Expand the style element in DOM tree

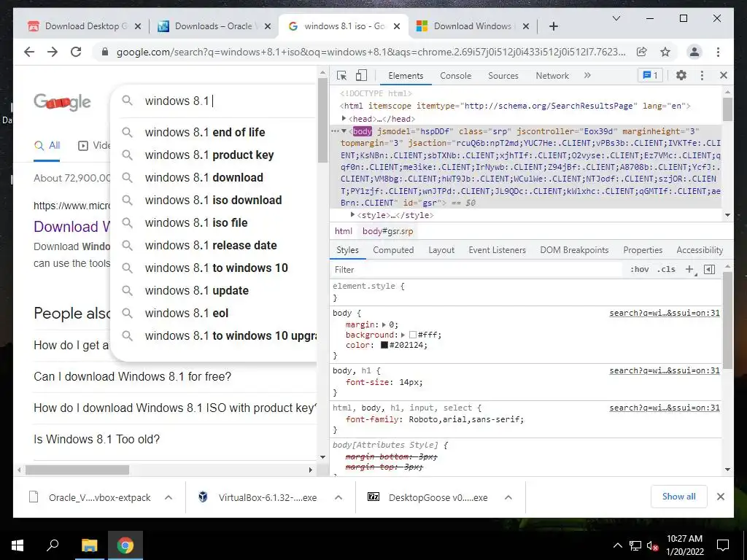pyautogui.click(x=352, y=215)
